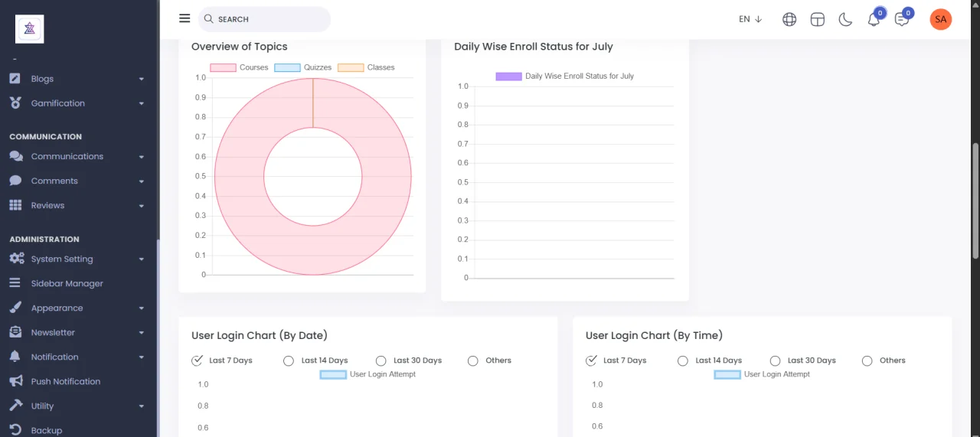Open the Push Notification menu item
The image size is (980, 437).
pyautogui.click(x=77, y=381)
